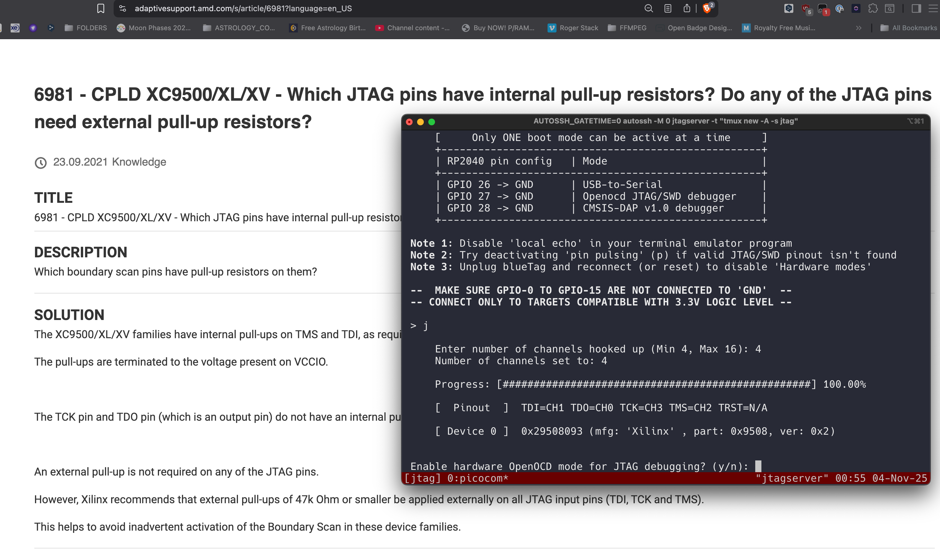940x560 pixels.
Task: Open the uBlock Origin extension icon
Action: (x=805, y=8)
